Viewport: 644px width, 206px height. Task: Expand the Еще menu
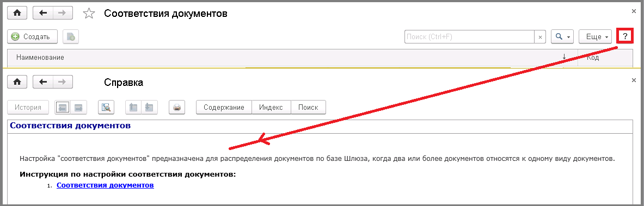tap(595, 36)
